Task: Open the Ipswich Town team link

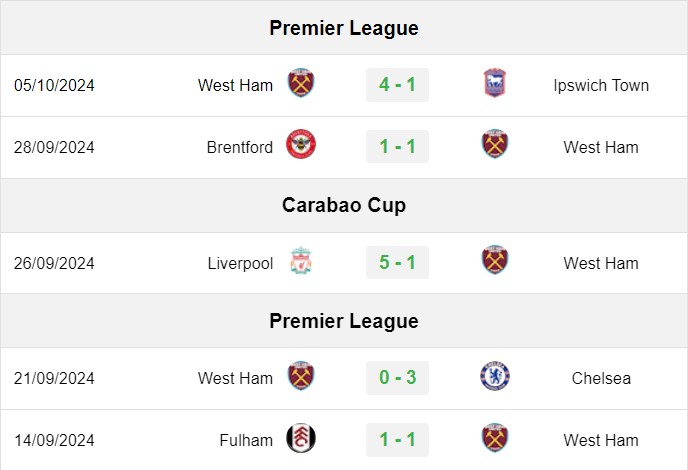Action: 601,86
